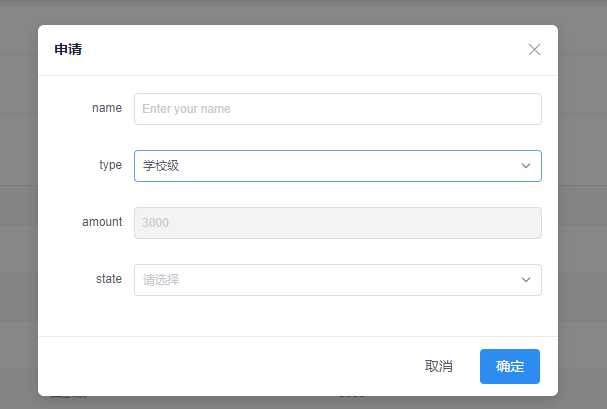Click the 请选择 placeholder text
607x409 pixels.
tap(161, 280)
